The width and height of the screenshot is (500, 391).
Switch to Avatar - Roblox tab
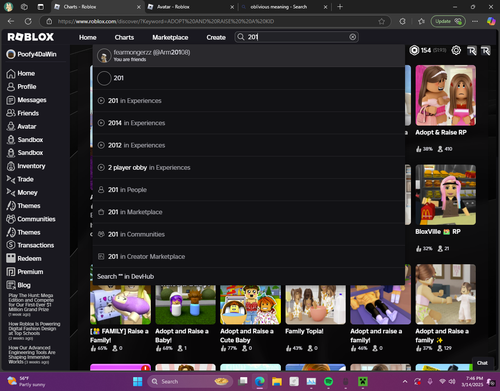click(190, 7)
